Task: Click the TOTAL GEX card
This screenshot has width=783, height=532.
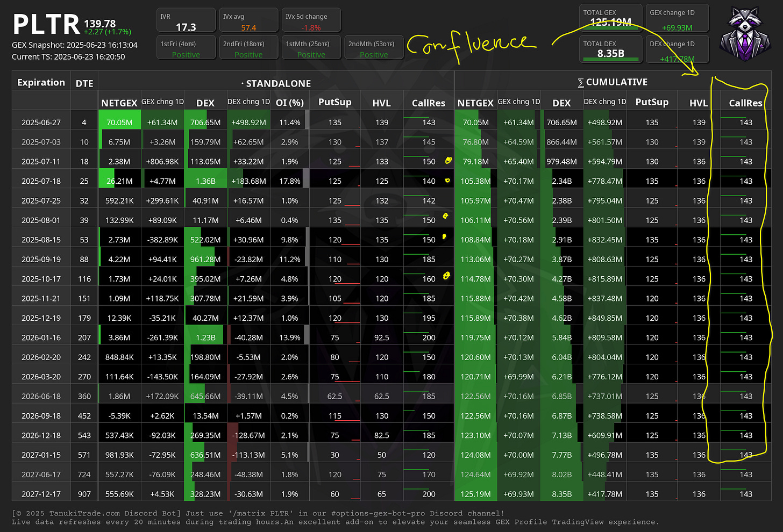Action: (x=611, y=18)
